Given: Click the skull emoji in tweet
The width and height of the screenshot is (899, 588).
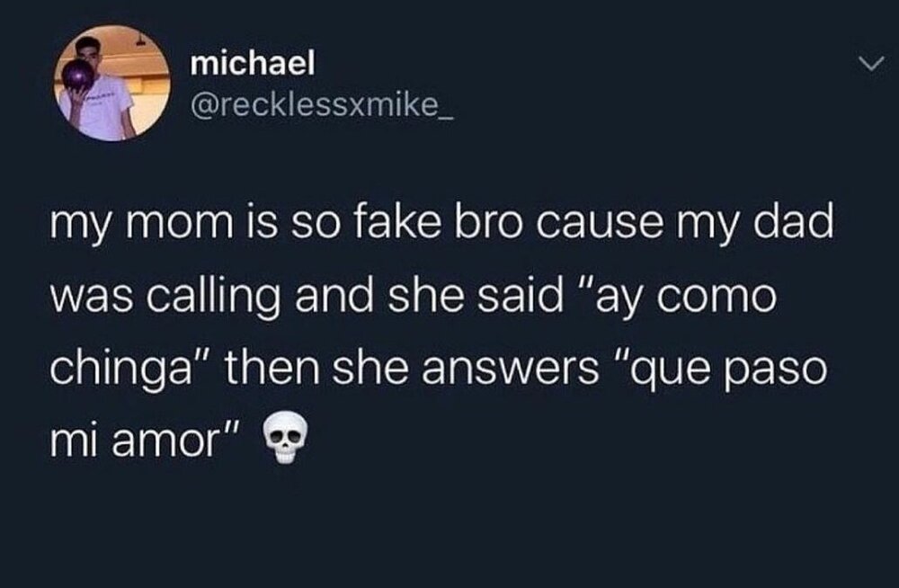Looking at the screenshot, I should pos(285,438).
